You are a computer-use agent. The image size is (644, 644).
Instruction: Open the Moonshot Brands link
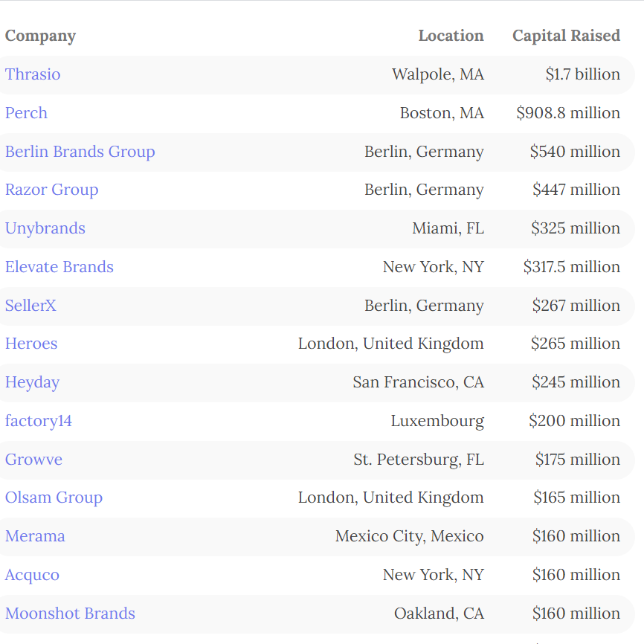point(70,614)
